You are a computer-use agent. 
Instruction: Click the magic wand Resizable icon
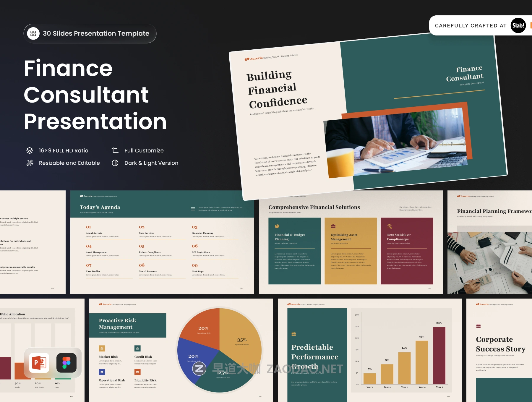pyautogui.click(x=30, y=163)
